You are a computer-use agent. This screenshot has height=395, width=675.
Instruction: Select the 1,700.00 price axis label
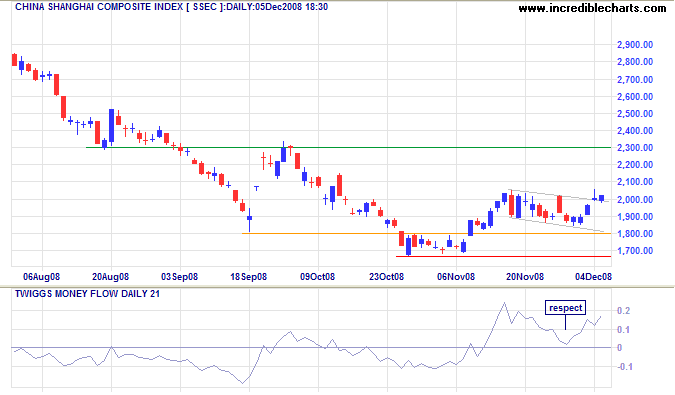click(635, 251)
